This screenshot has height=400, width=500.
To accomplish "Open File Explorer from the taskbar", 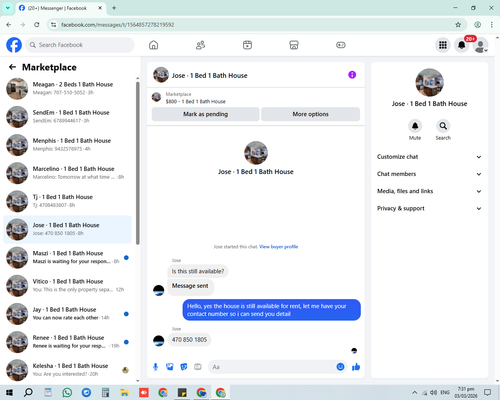I will click(x=124, y=393).
